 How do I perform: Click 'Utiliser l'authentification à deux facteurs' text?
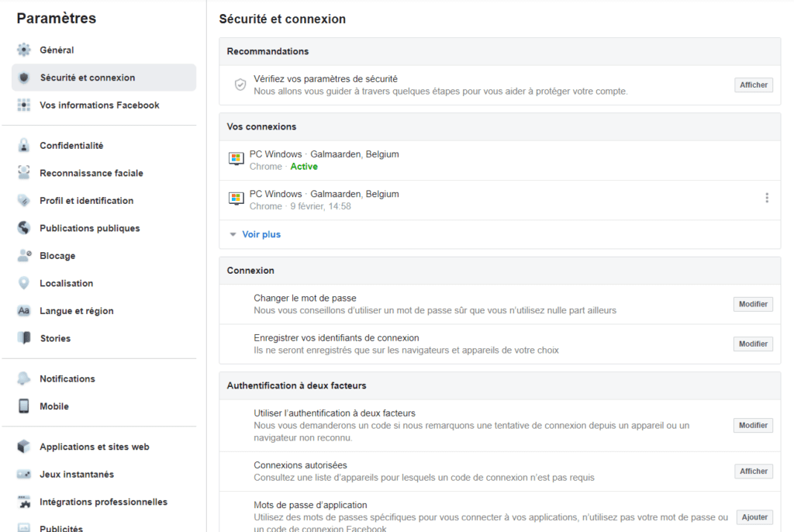[334, 413]
